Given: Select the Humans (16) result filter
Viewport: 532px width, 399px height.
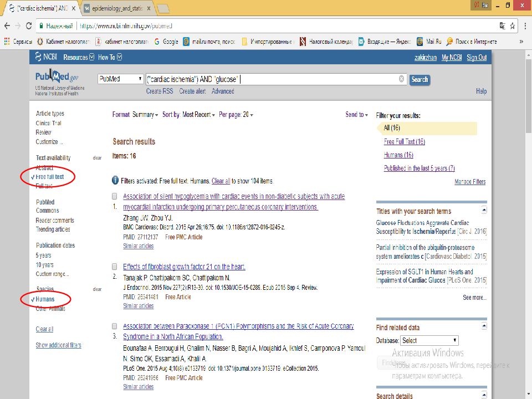Looking at the screenshot, I should [398, 155].
